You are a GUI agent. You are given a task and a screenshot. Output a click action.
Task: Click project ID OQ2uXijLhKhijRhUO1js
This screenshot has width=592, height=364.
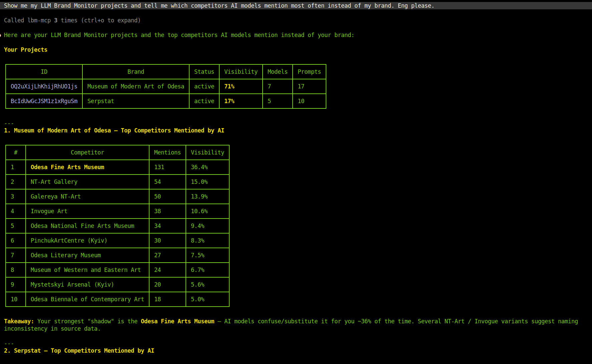[x=44, y=86]
